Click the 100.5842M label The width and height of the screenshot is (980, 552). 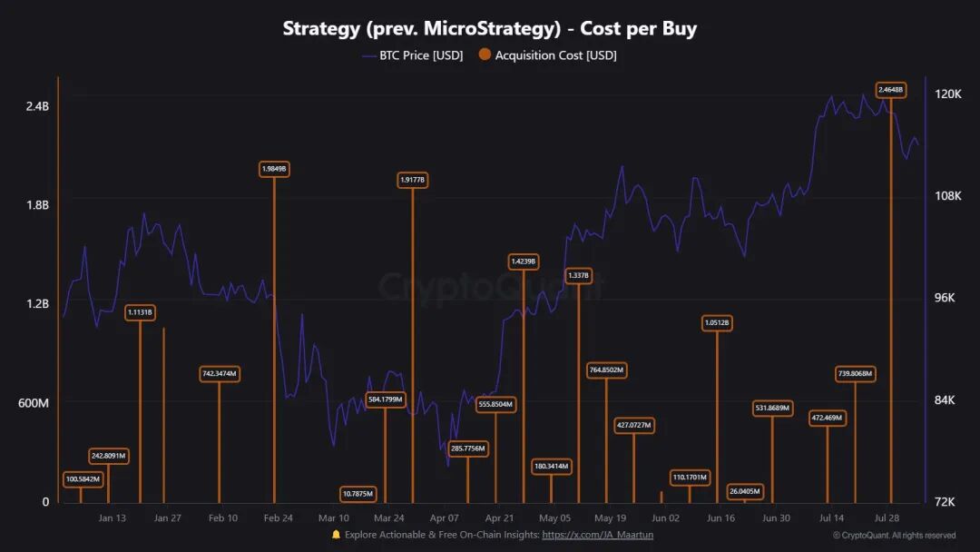coord(83,479)
